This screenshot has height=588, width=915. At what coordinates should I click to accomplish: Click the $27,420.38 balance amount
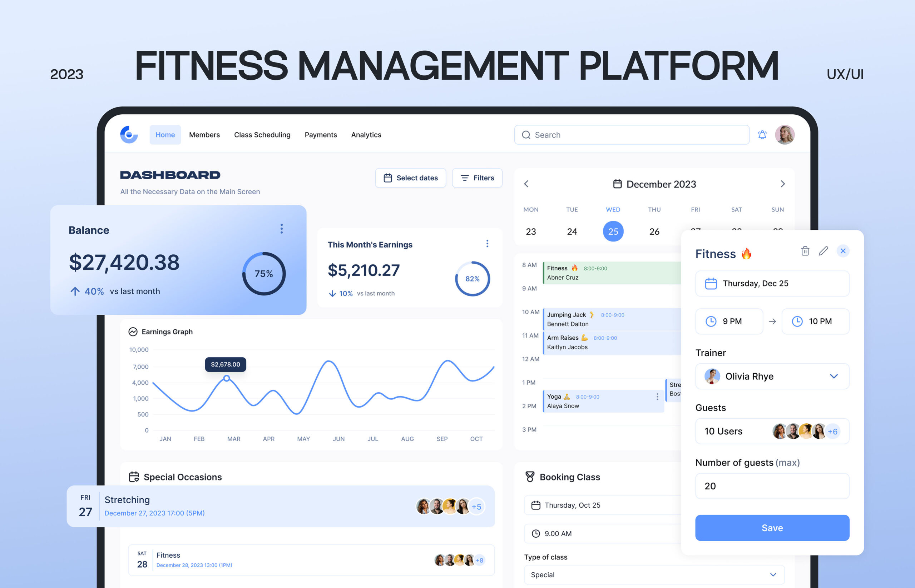124,262
